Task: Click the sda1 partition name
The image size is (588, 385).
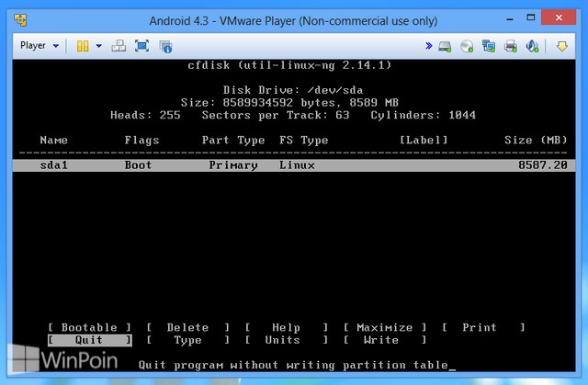Action: (x=54, y=165)
